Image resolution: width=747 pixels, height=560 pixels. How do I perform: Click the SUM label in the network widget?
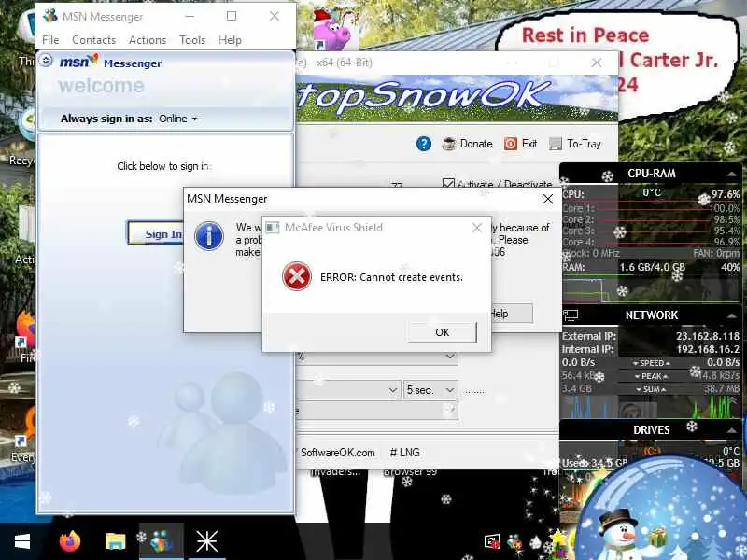coord(651,389)
